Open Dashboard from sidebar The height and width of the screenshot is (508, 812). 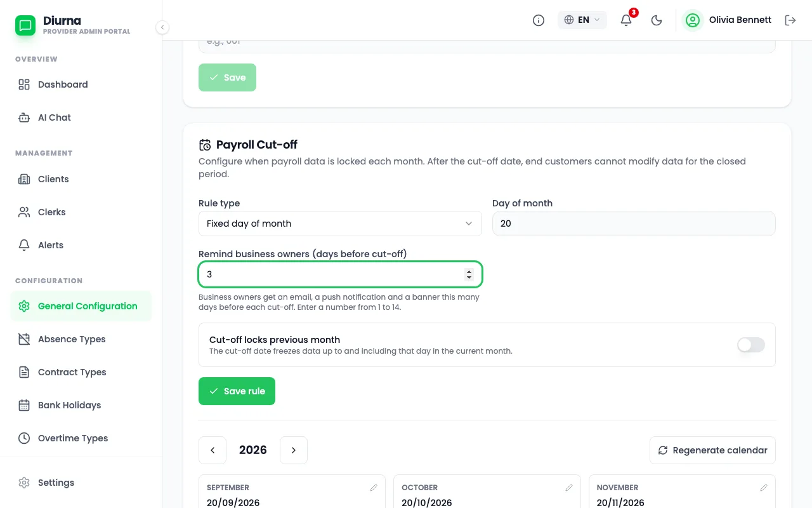(x=81, y=84)
